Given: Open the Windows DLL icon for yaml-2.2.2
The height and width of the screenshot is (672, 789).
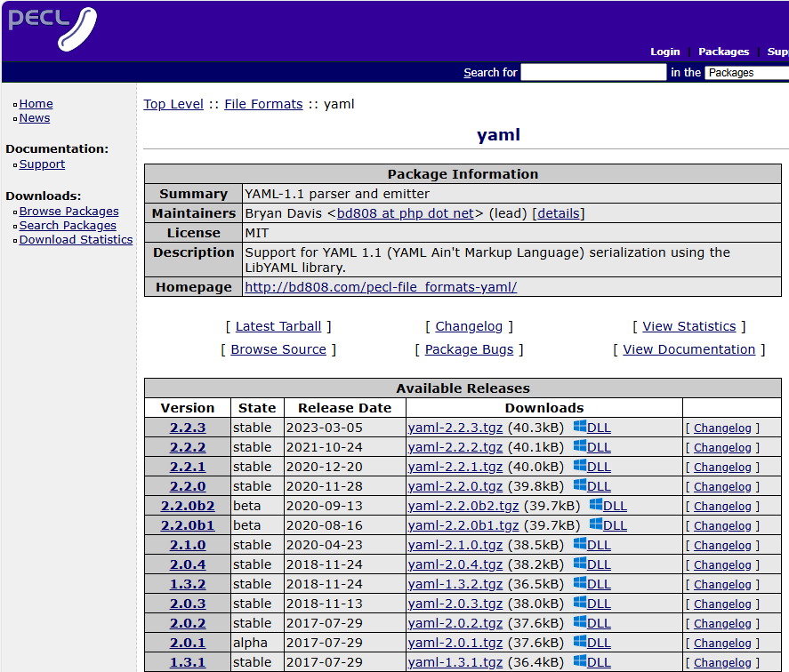Looking at the screenshot, I should click(580, 446).
